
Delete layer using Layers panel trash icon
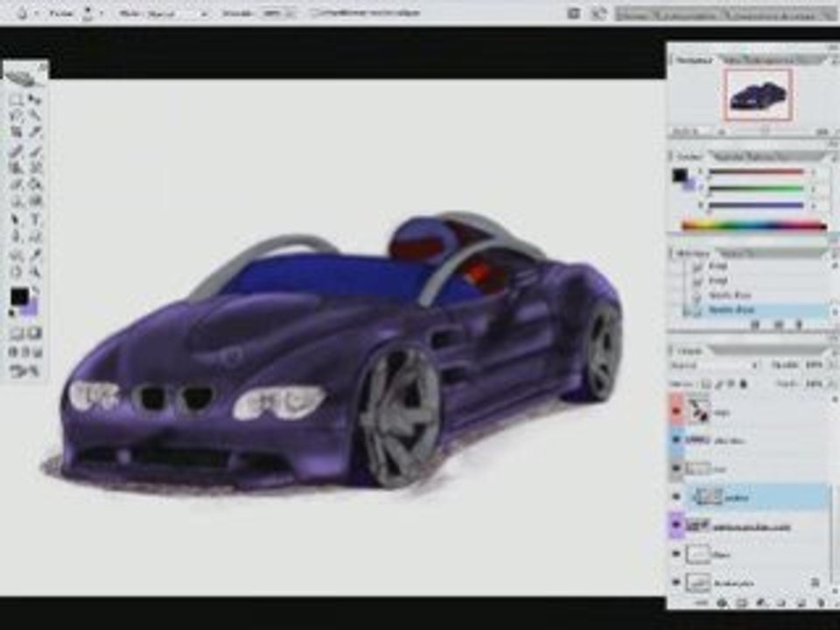pos(821,603)
